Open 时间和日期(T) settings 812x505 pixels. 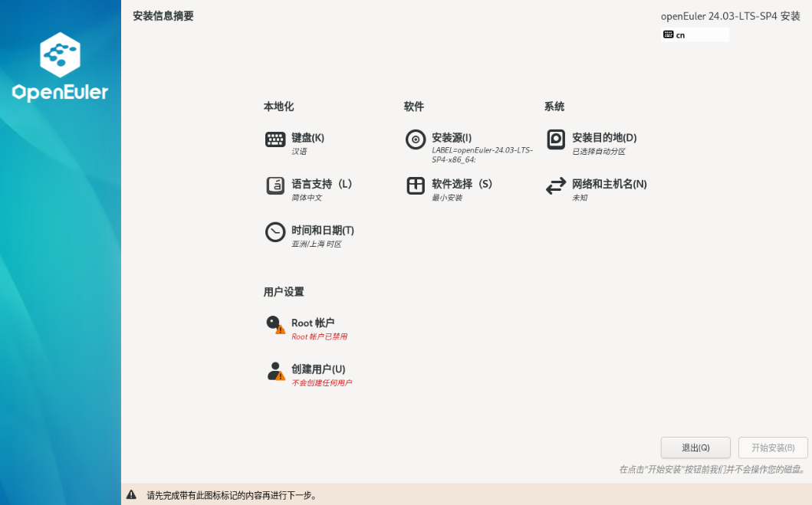coord(323,230)
